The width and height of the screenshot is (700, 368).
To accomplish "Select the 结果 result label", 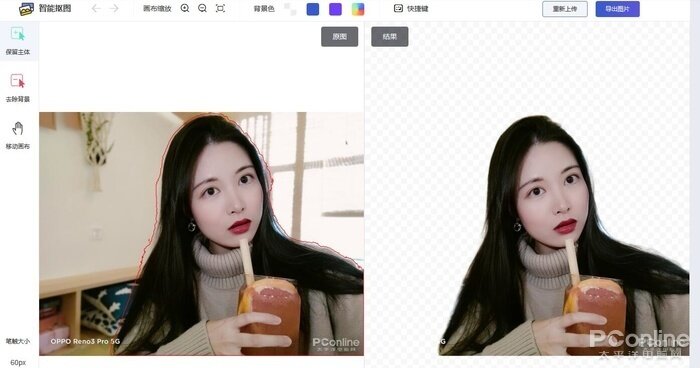I will tap(390, 37).
